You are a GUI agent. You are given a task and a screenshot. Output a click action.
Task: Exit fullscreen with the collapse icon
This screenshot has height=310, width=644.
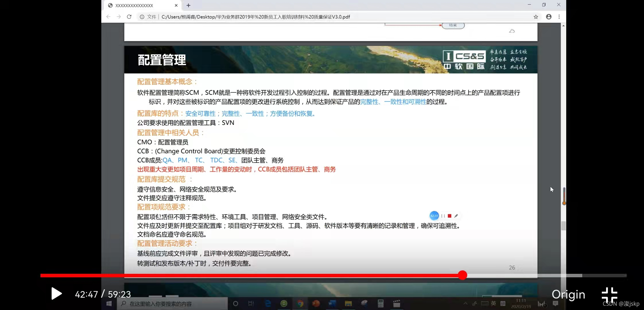pos(609,295)
